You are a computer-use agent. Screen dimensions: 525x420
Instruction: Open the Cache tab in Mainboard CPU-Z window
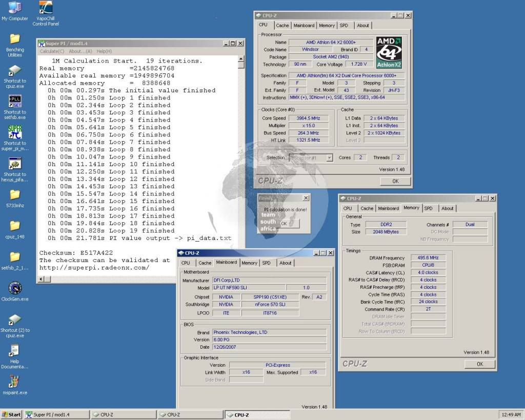(205, 263)
